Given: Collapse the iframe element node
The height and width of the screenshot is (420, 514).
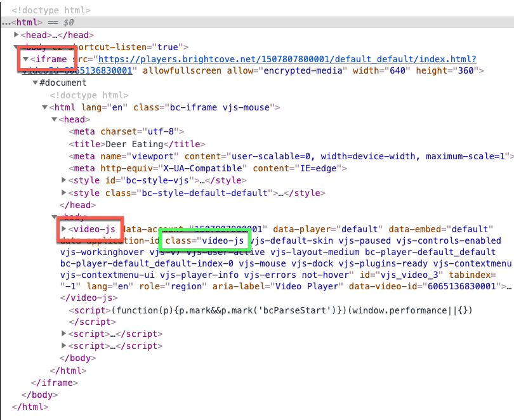Looking at the screenshot, I should 25,59.
